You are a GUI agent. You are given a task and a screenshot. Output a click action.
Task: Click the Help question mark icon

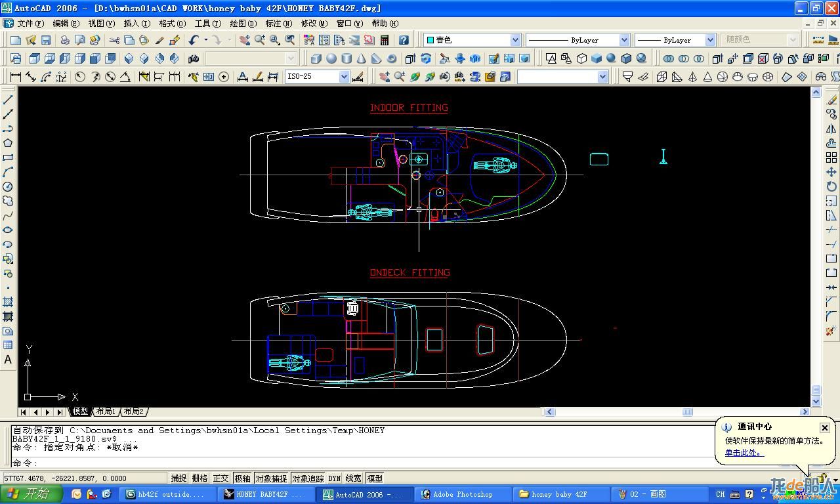[404, 40]
